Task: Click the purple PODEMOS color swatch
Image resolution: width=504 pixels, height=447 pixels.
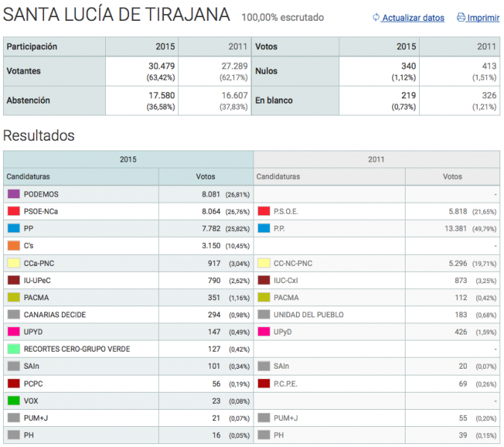Action: pos(14,194)
